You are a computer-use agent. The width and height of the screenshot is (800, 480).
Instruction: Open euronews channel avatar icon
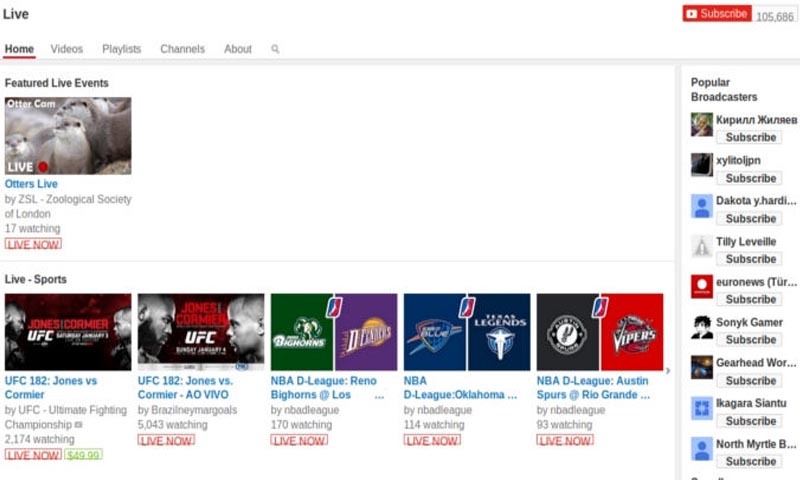[x=702, y=287]
